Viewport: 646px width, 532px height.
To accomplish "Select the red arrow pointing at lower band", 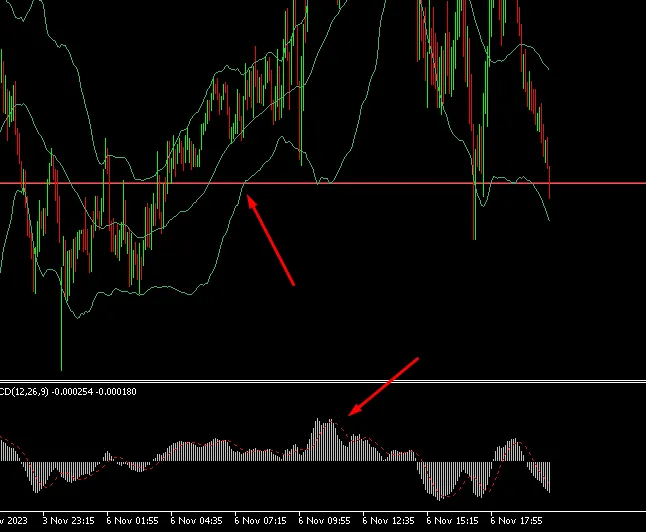I will [271, 241].
